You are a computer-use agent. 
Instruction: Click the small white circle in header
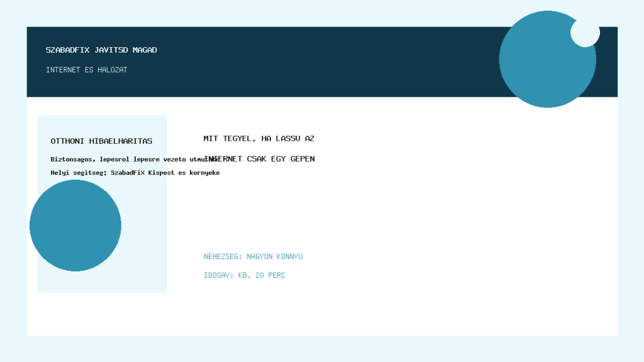tap(585, 33)
